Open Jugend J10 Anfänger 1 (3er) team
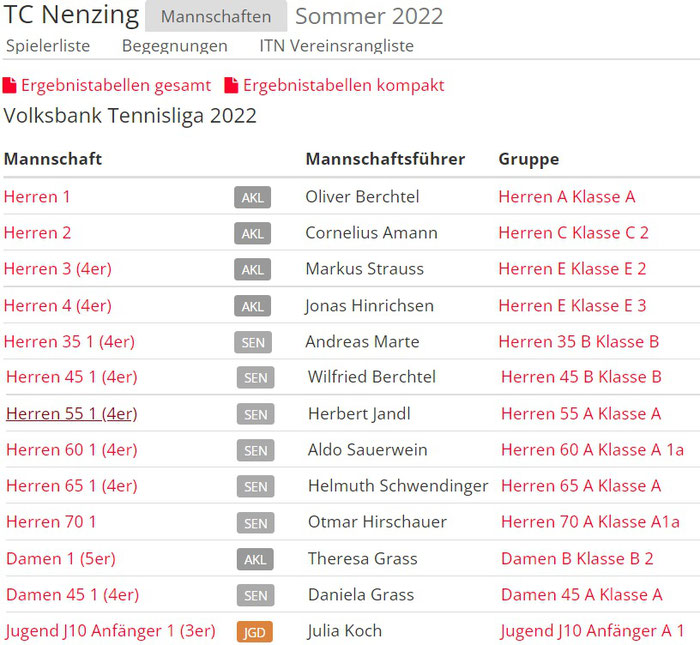Screen dimensions: 700x645 [111, 631]
